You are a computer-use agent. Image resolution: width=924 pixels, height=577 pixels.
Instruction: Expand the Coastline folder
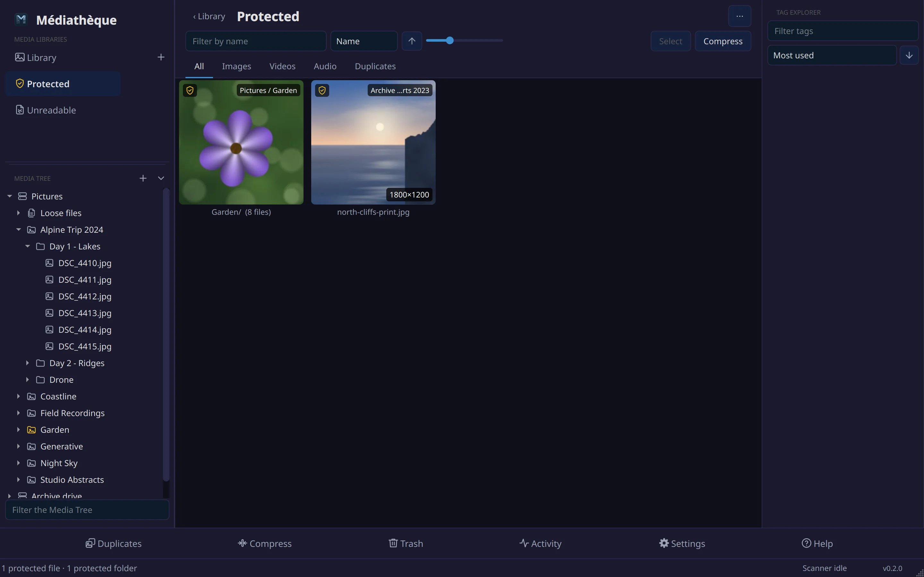click(x=18, y=397)
